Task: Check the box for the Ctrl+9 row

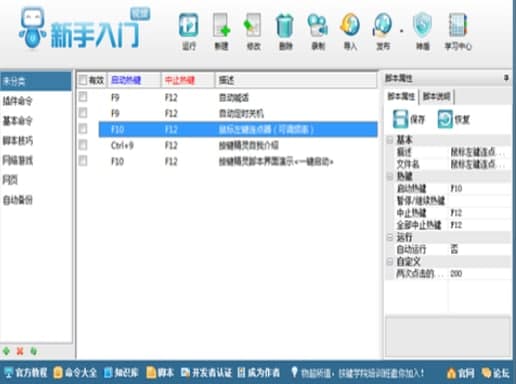Action: point(83,145)
